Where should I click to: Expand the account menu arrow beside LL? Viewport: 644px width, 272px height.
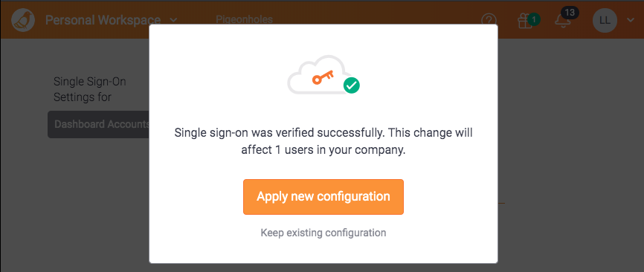[629, 19]
